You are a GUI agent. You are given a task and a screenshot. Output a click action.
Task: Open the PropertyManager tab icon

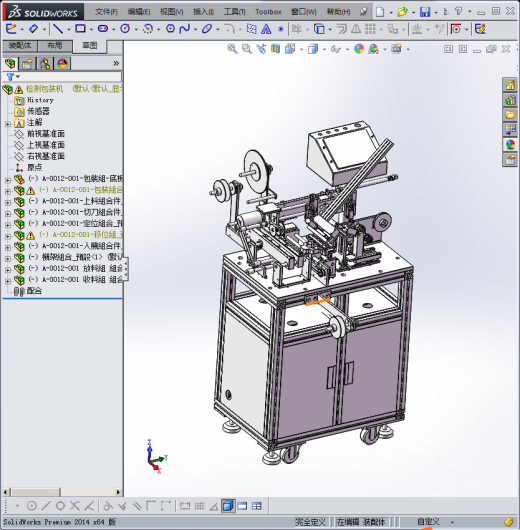click(x=28, y=64)
